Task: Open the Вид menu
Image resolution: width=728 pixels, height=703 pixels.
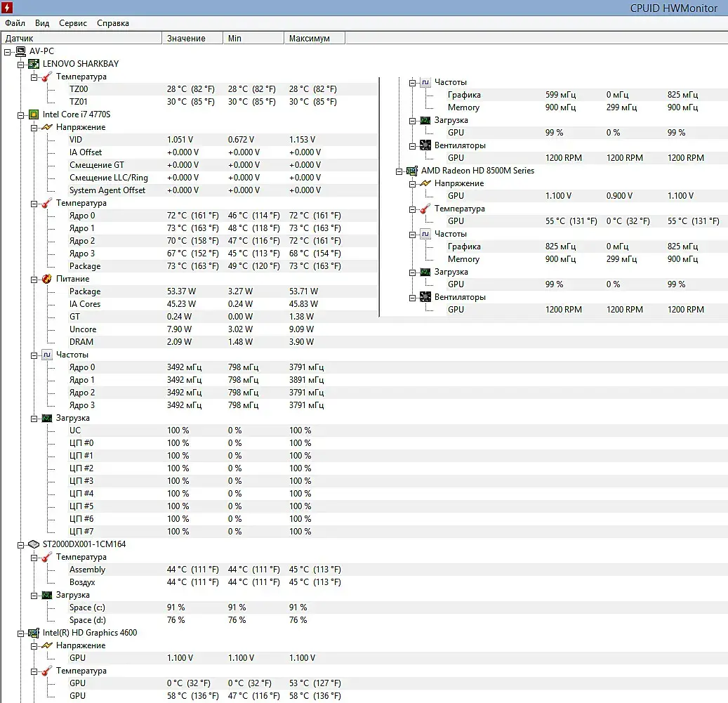Action: click(42, 22)
